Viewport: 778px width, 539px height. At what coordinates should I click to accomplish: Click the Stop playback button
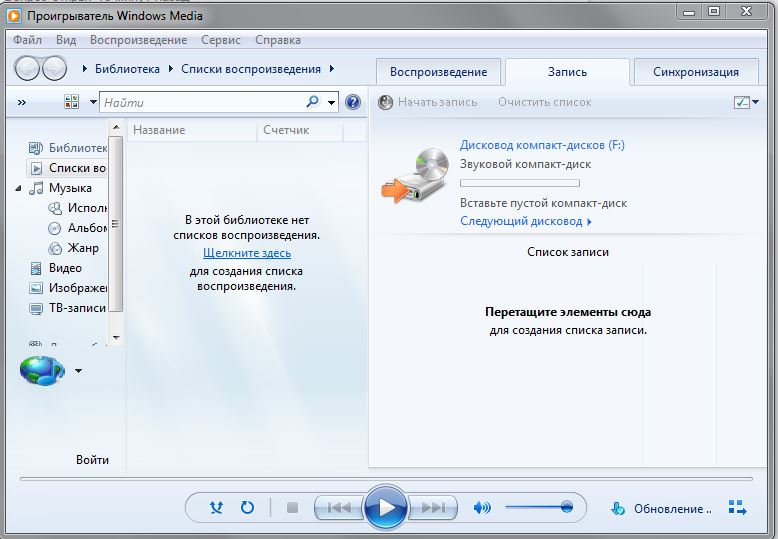[292, 508]
